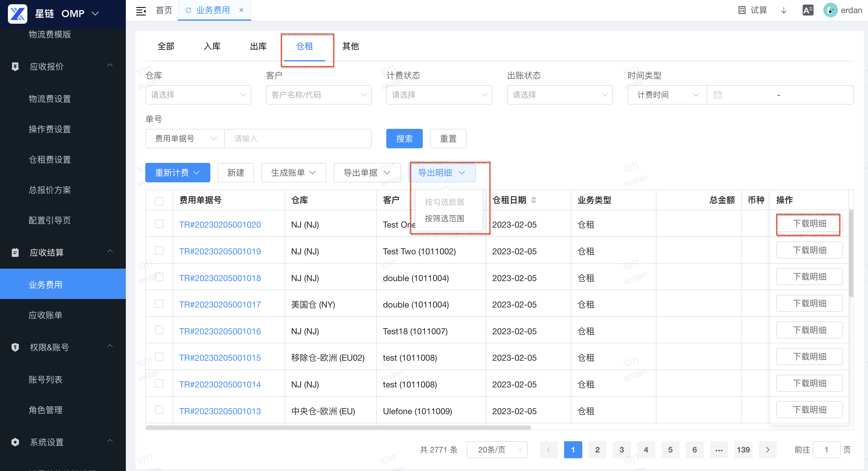This screenshot has width=868, height=471.
Task: Expand the 导出单据 dropdown button
Action: click(367, 173)
